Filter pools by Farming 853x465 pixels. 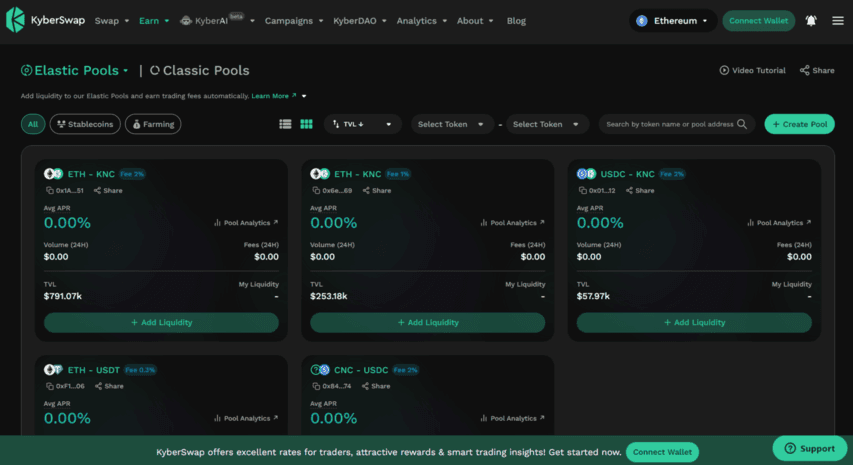[153, 124]
